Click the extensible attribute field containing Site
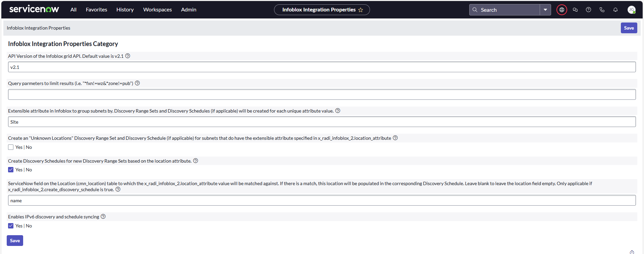The height and width of the screenshot is (254, 644). coord(322,122)
